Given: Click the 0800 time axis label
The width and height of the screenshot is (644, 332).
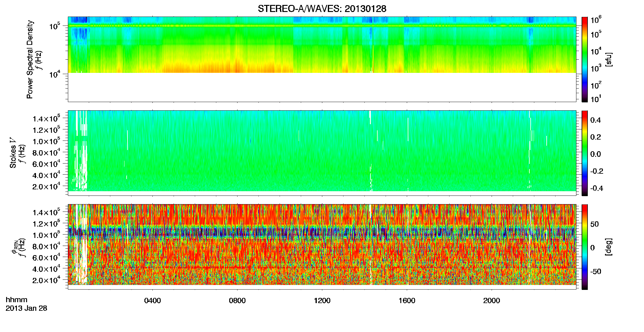Looking at the screenshot, I should [237, 301].
